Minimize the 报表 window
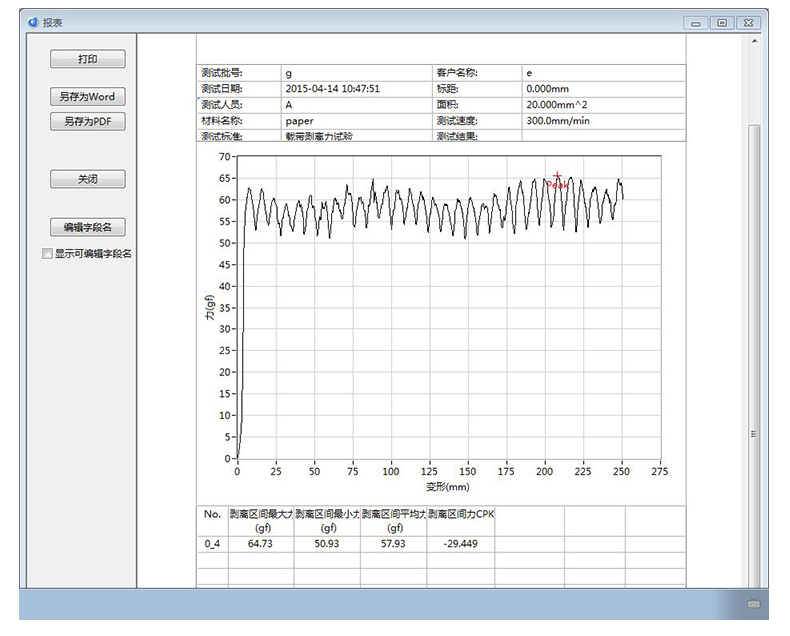The width and height of the screenshot is (790, 636). tap(696, 23)
